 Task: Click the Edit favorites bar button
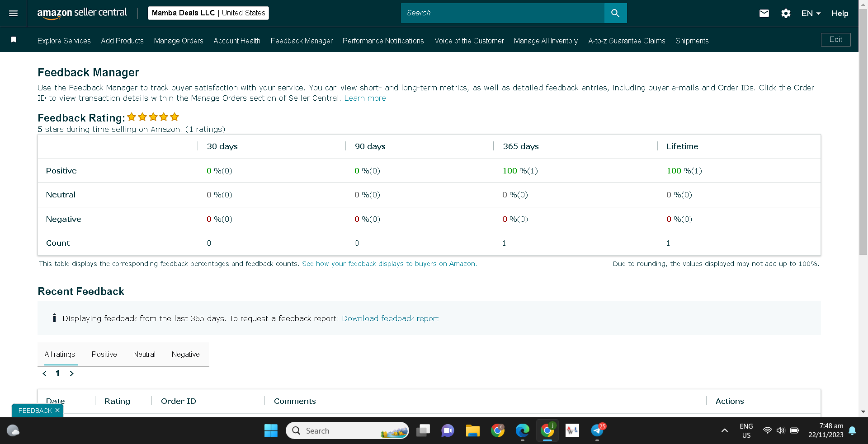click(x=835, y=40)
